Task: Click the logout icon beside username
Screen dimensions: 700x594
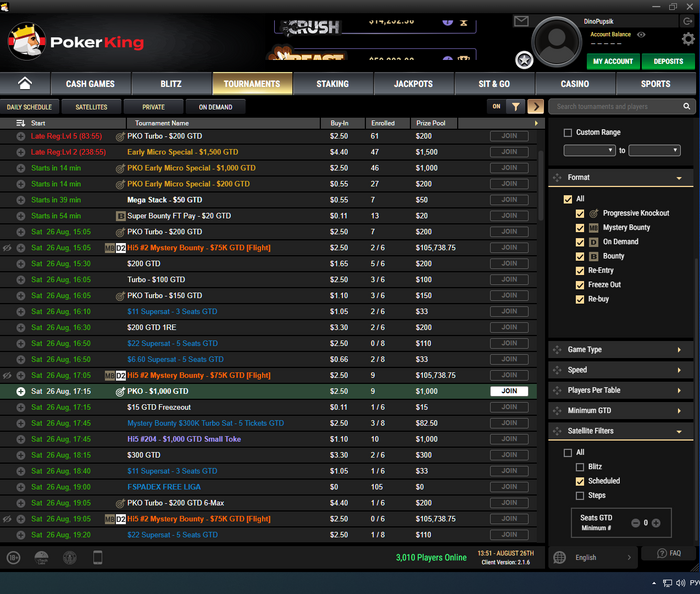Action: (x=687, y=21)
